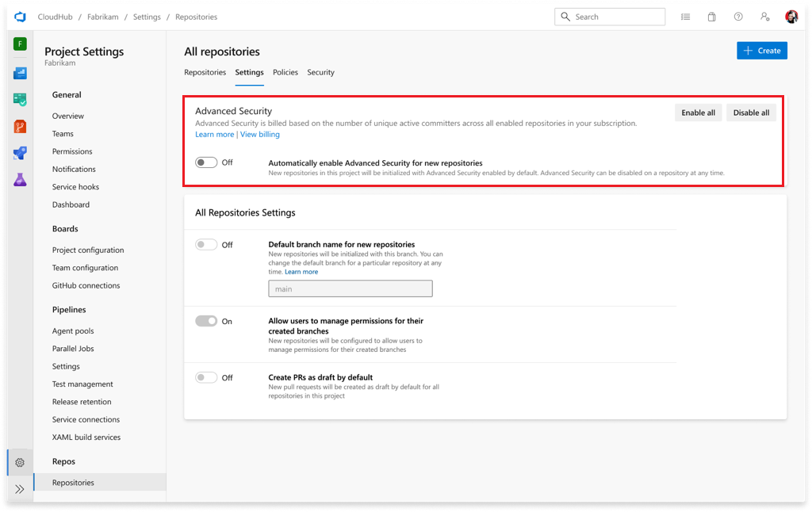812x512 pixels.
Task: Switch to the Security tab
Action: click(x=320, y=72)
